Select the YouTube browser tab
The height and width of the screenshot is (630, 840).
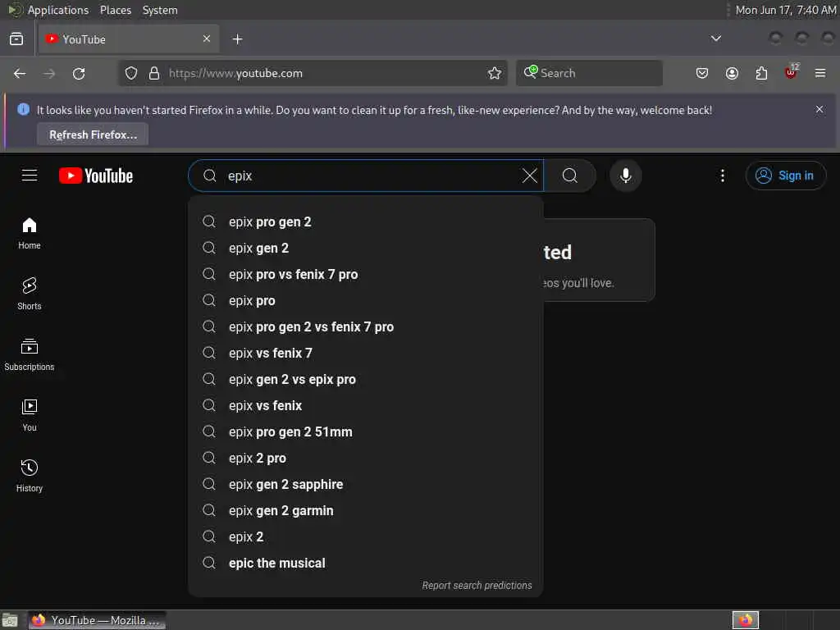pyautogui.click(x=129, y=39)
